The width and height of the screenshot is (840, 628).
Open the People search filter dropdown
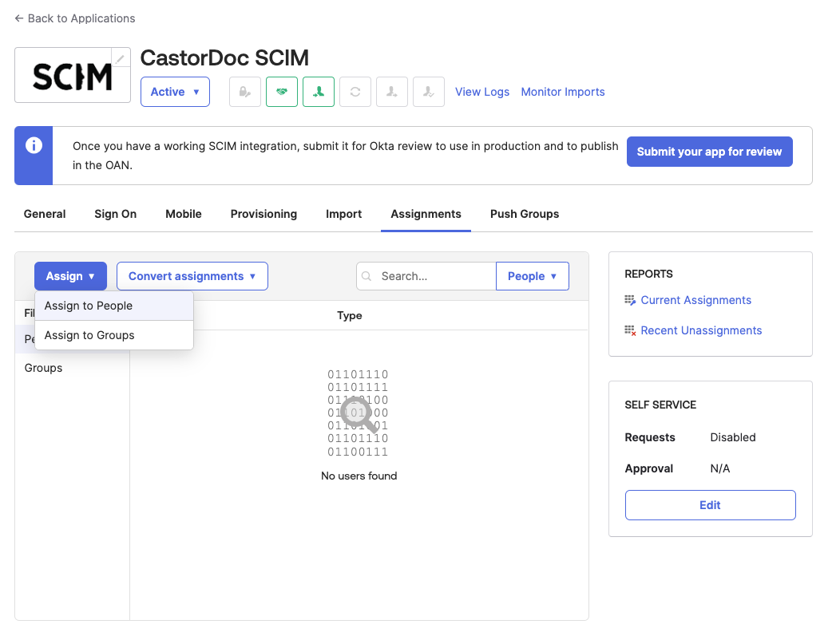tap(532, 276)
